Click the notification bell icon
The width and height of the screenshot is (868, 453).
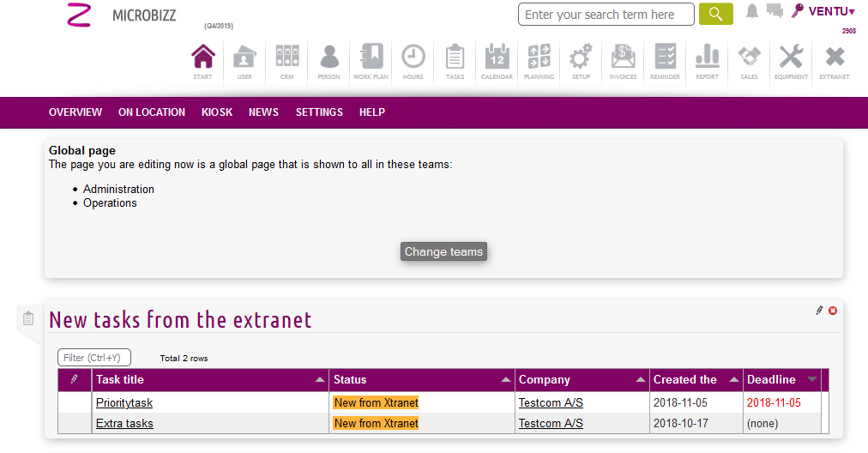pos(752,11)
